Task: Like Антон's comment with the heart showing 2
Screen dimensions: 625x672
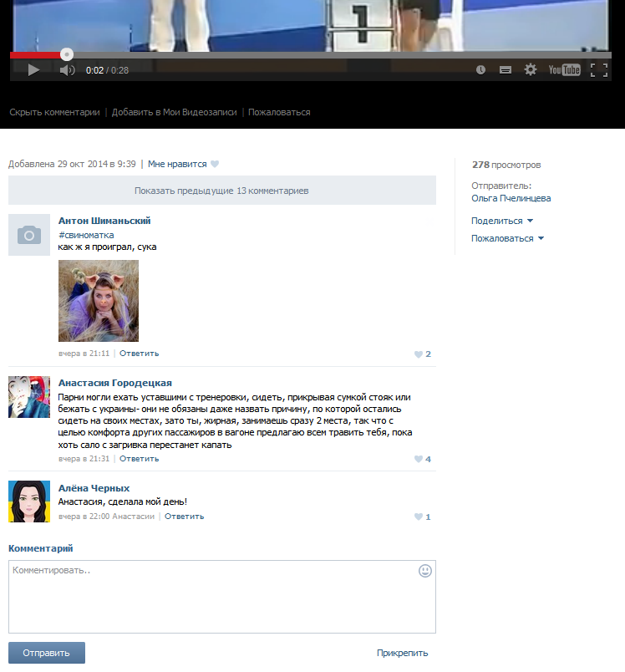Action: click(423, 354)
